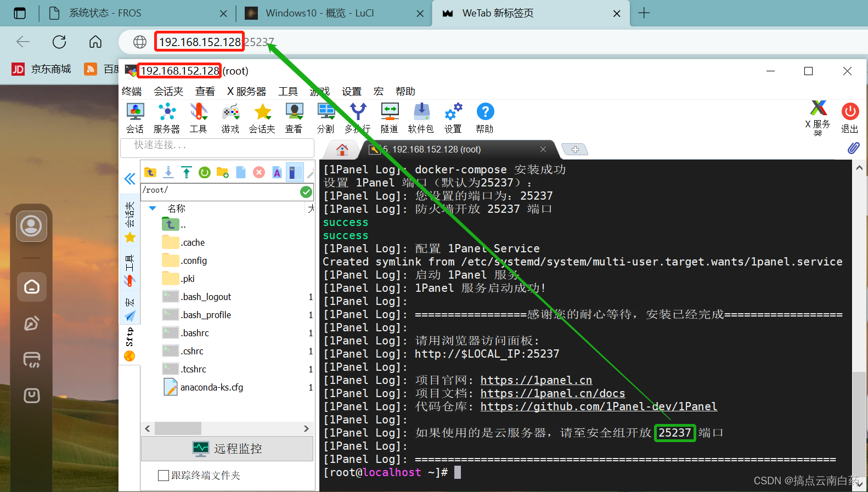The width and height of the screenshot is (868, 492).
Task: Click the paperclip icon beside terminal tabs
Action: (854, 148)
